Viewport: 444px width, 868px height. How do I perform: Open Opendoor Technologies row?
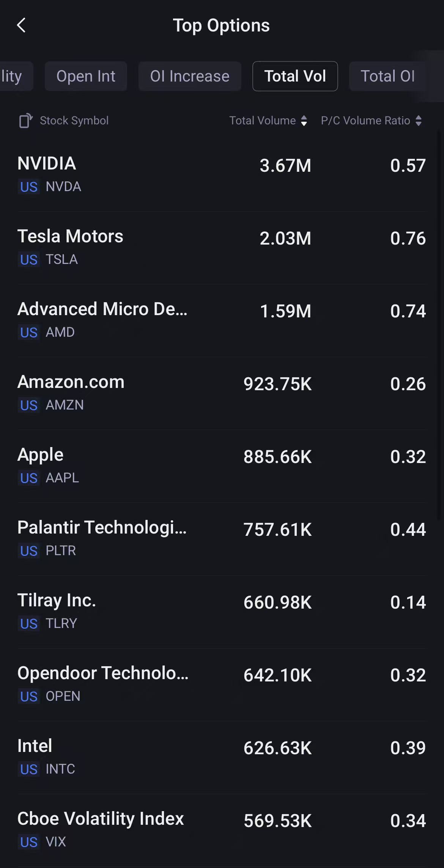point(222,684)
